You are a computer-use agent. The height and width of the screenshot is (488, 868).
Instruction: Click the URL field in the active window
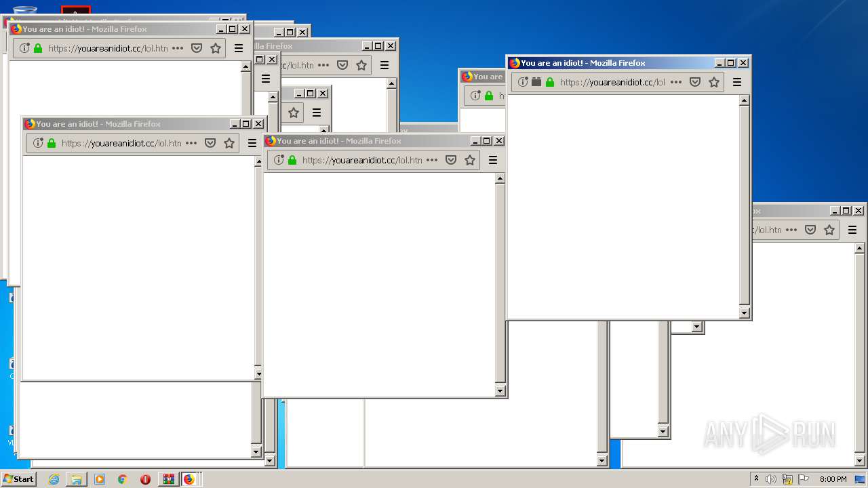612,82
